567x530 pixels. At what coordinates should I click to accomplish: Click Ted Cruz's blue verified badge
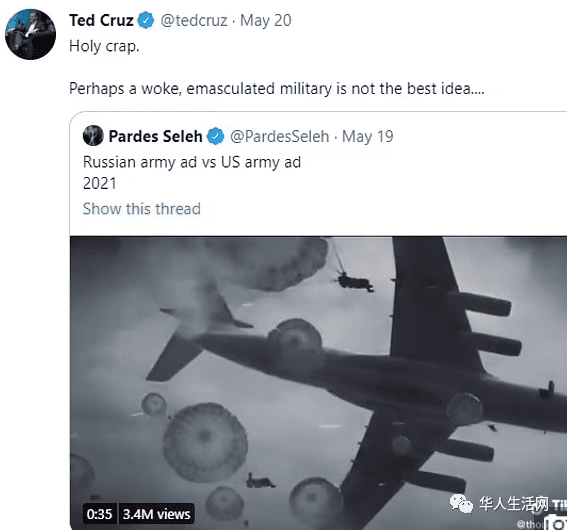(x=146, y=20)
